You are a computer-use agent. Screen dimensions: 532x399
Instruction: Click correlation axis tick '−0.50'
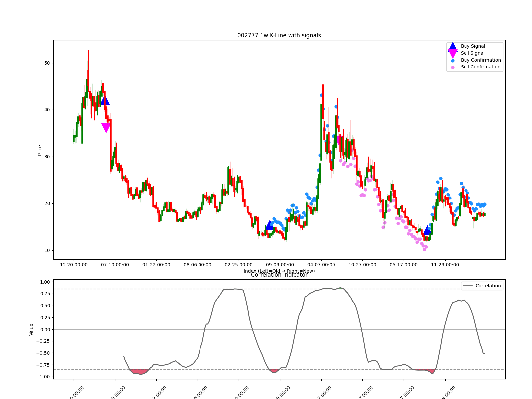click(x=43, y=353)
